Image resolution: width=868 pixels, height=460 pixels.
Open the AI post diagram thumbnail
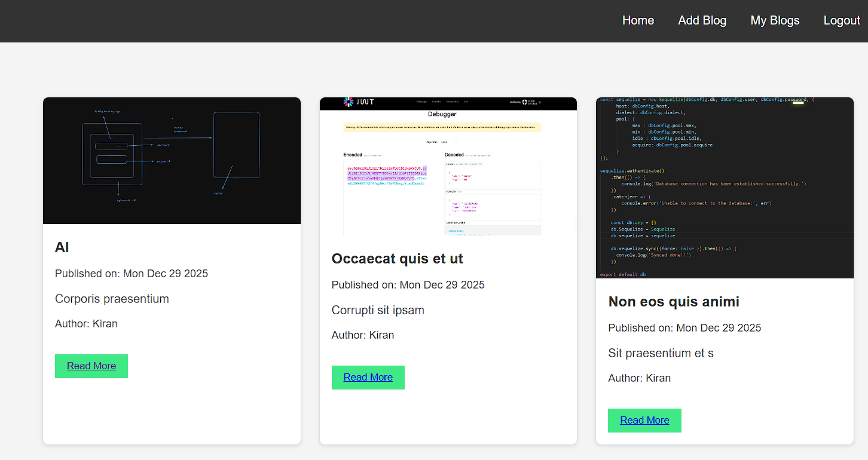tap(172, 161)
